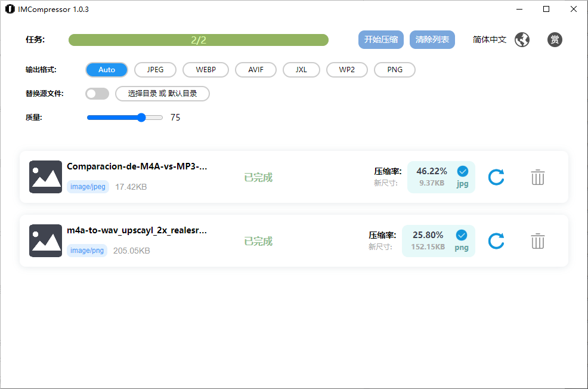
Task: Click 已完成 status of m4a-to-wav row
Action: click(258, 241)
